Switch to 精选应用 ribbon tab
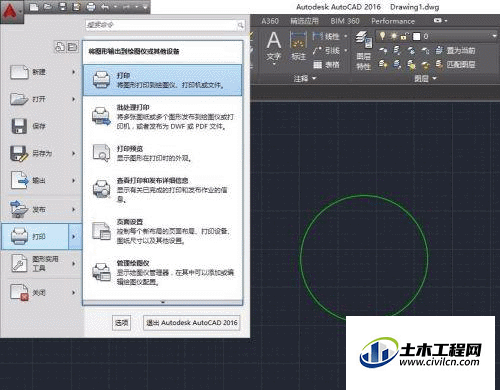Screen dimensions: 500x390 pos(304,21)
